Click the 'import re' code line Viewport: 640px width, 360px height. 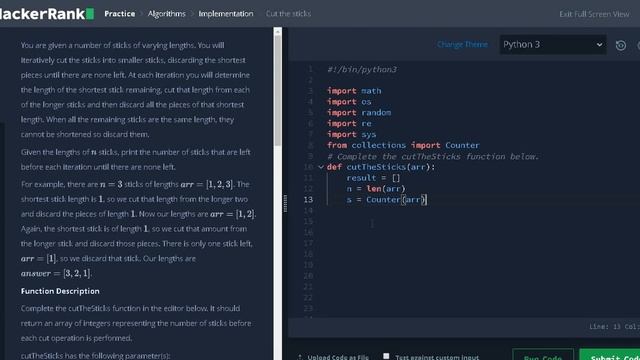tap(349, 123)
